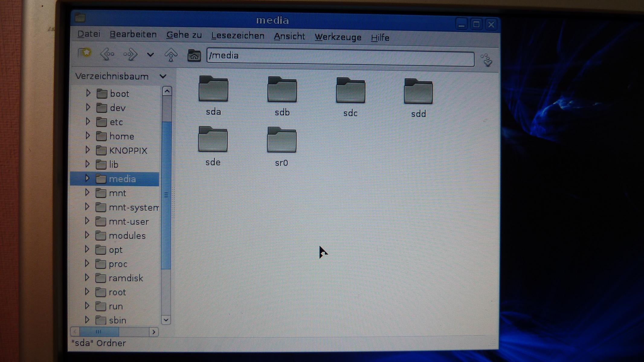Click the tree scrollbar's down arrow
This screenshot has height=362, width=644.
pos(166,320)
